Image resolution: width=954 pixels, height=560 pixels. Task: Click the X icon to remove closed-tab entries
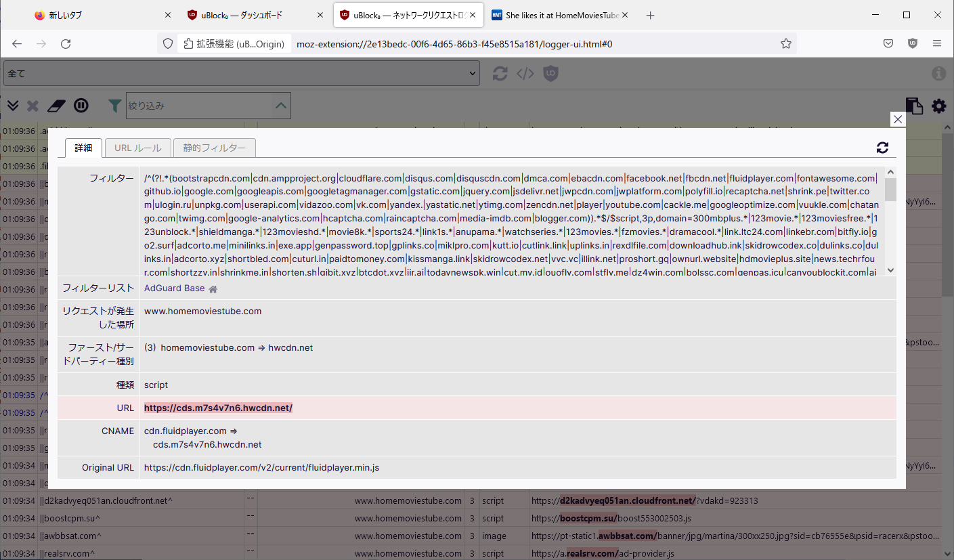coord(32,106)
